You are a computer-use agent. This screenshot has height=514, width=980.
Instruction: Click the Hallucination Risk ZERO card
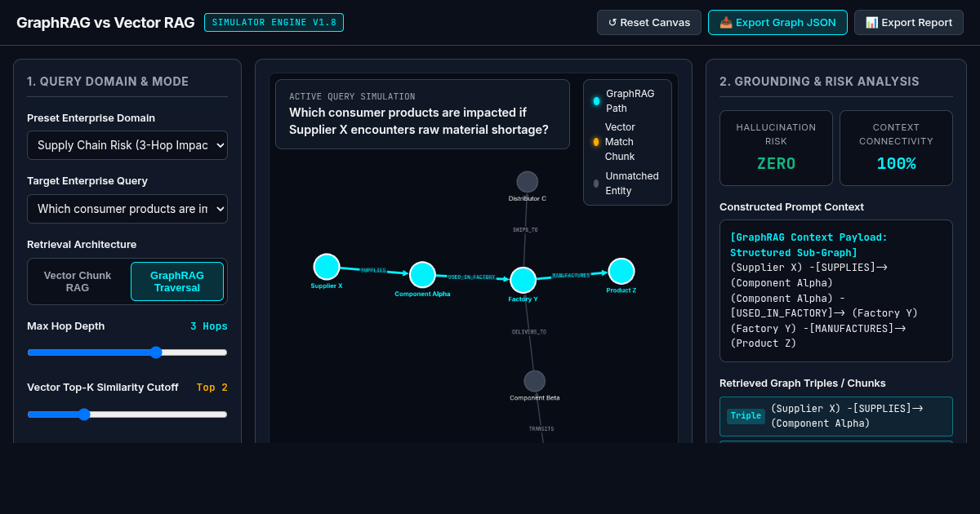pyautogui.click(x=776, y=148)
